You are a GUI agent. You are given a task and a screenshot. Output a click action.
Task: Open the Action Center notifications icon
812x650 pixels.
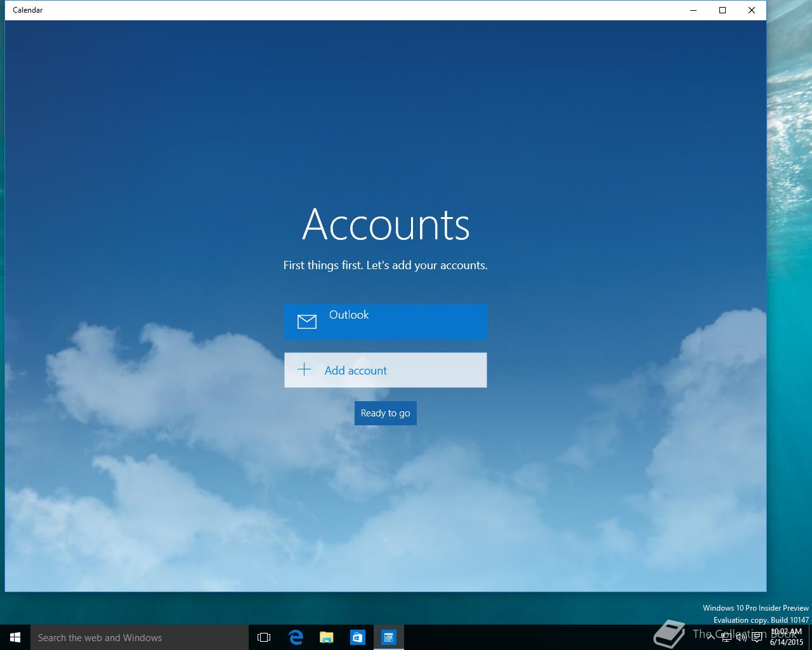(757, 637)
